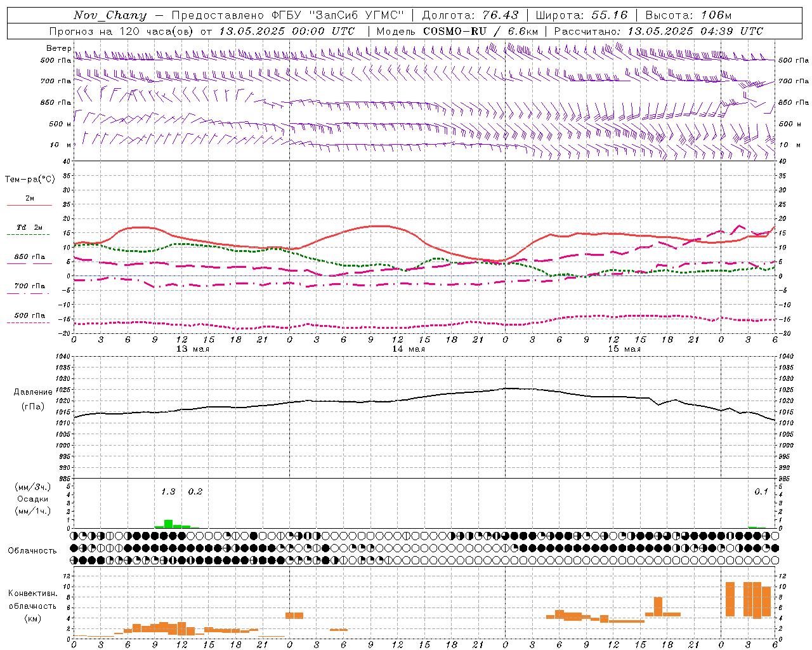Click the 'Давление' pressure panel label
The image size is (812, 650).
point(32,392)
